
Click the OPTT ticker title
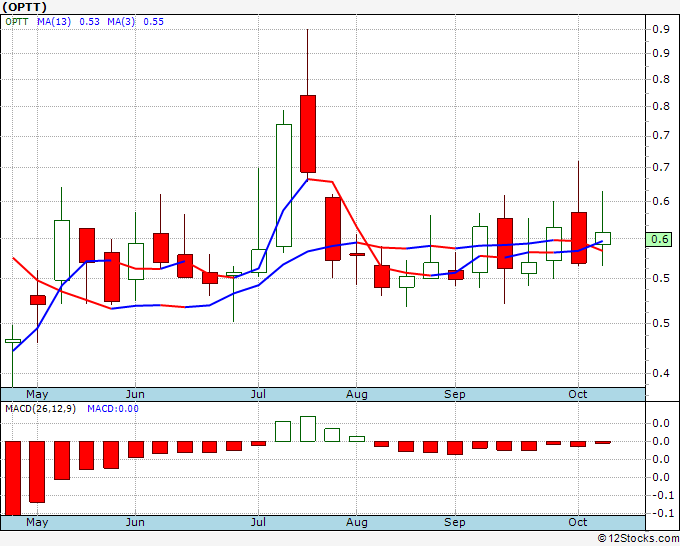(25, 7)
